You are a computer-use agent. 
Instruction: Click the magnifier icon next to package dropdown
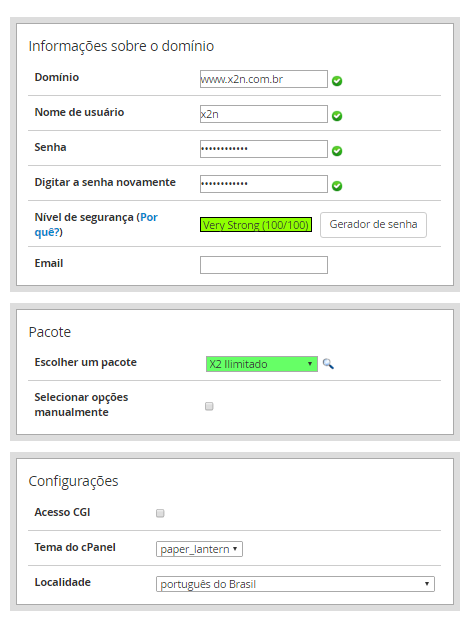328,364
